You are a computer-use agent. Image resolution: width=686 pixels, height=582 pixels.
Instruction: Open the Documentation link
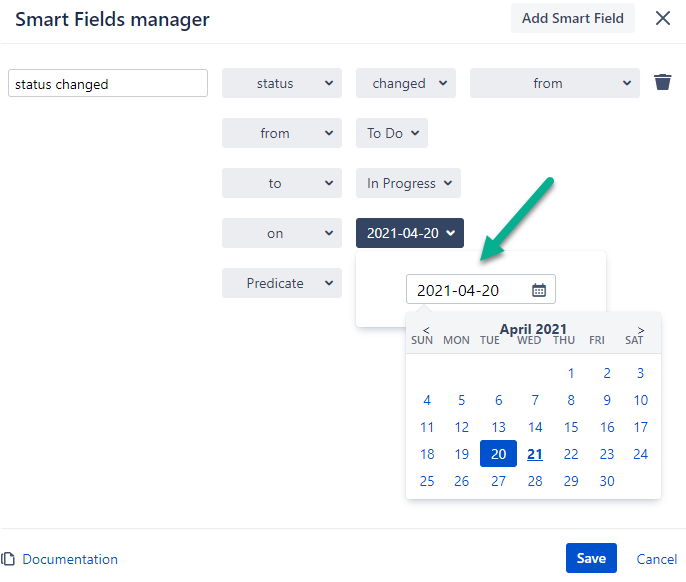click(70, 559)
